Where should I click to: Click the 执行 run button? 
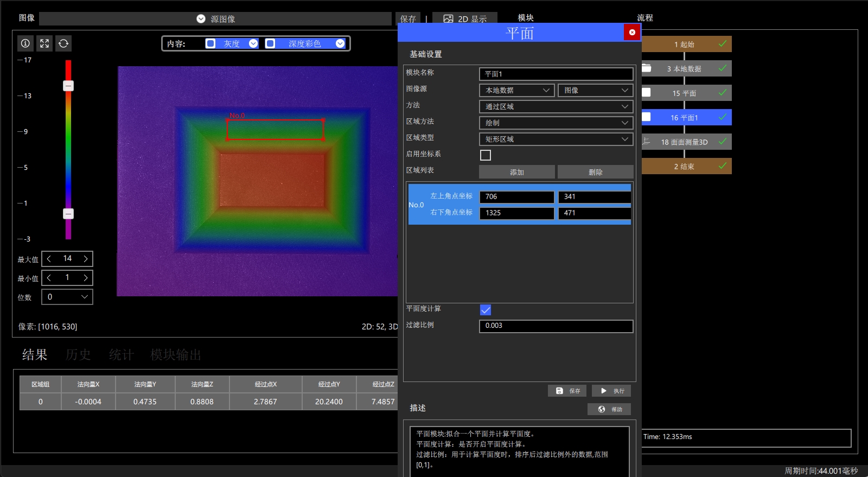coord(611,391)
